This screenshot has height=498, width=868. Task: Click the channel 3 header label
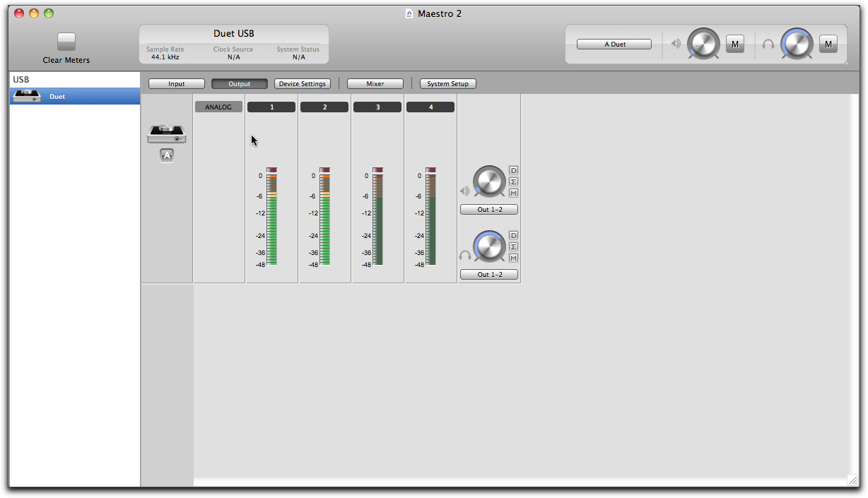(377, 107)
